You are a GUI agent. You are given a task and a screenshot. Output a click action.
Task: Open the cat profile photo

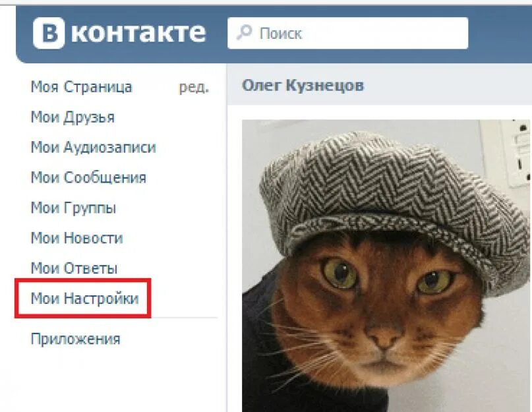[x=386, y=266]
